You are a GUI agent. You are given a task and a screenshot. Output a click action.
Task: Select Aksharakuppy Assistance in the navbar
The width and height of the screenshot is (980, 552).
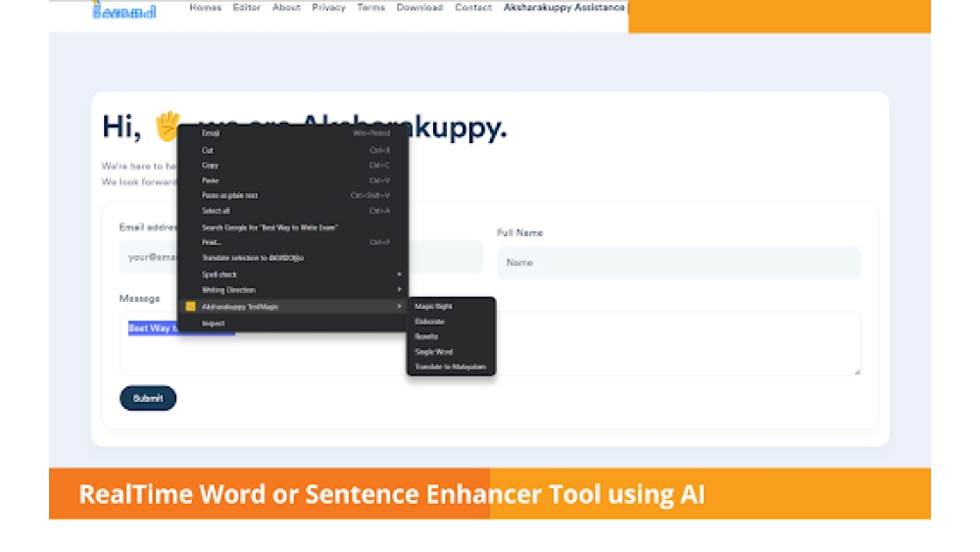tap(563, 8)
